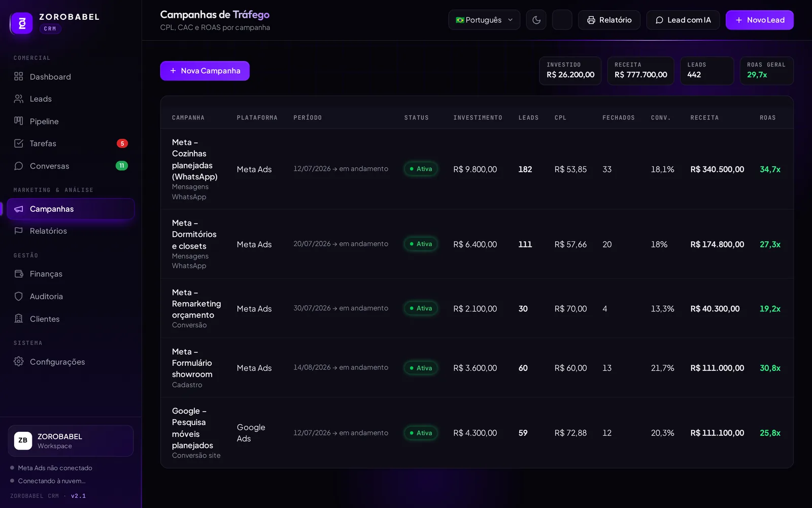
Task: Create a Novo Lead
Action: [759, 20]
